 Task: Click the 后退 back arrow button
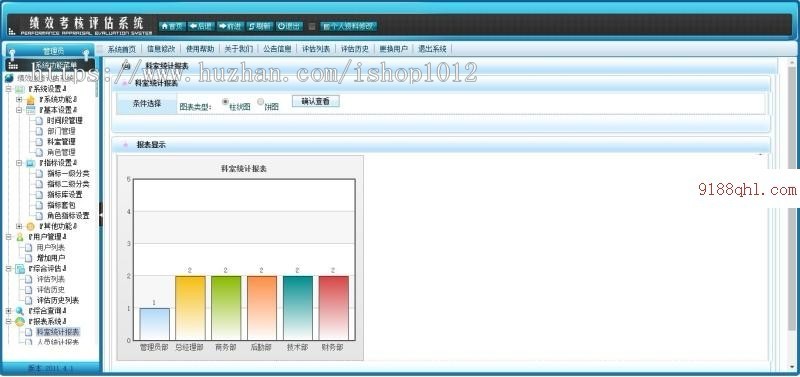(x=201, y=26)
